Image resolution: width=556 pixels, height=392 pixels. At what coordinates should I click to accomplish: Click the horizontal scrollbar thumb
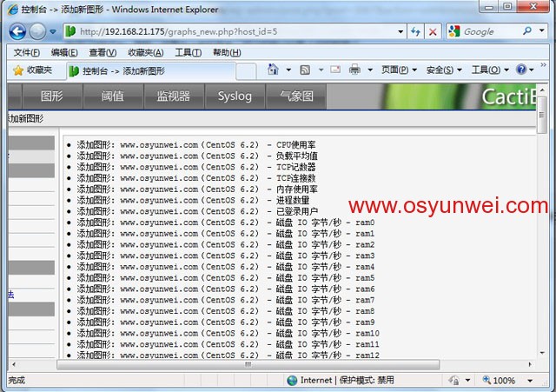[x=248, y=364]
